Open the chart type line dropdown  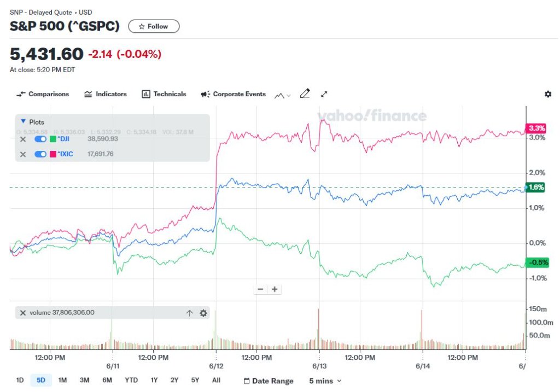pos(283,95)
